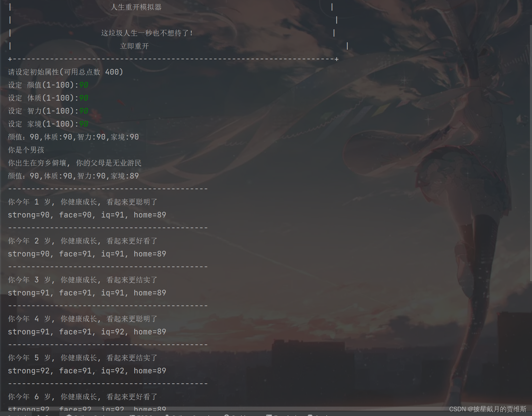Click the line strong=90, face=90, iq=91, home=89
Image resolution: width=532 pixels, height=416 pixels.
87,215
